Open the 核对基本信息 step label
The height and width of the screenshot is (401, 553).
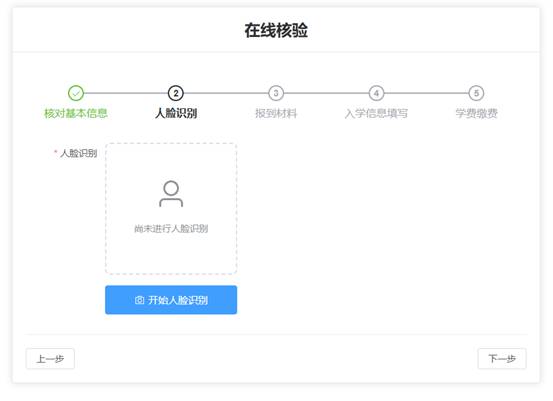pyautogui.click(x=75, y=113)
